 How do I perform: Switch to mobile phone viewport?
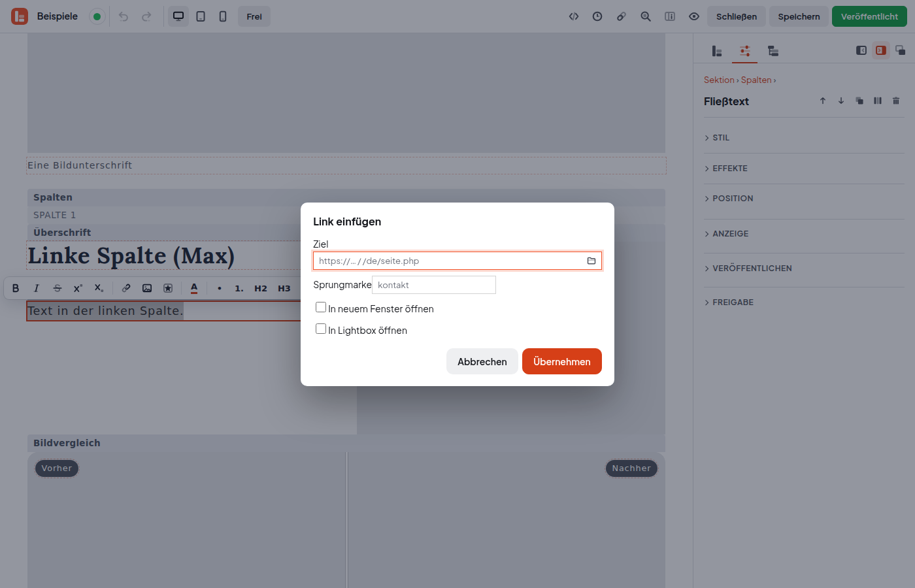pyautogui.click(x=223, y=16)
